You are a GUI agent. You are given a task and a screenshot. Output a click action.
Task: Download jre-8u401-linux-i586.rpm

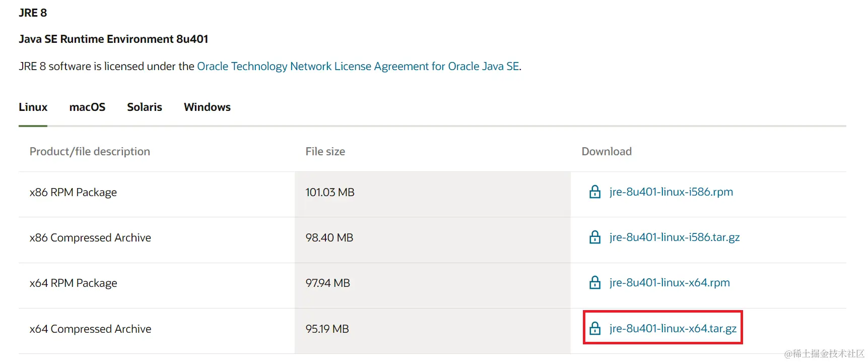[x=671, y=192]
